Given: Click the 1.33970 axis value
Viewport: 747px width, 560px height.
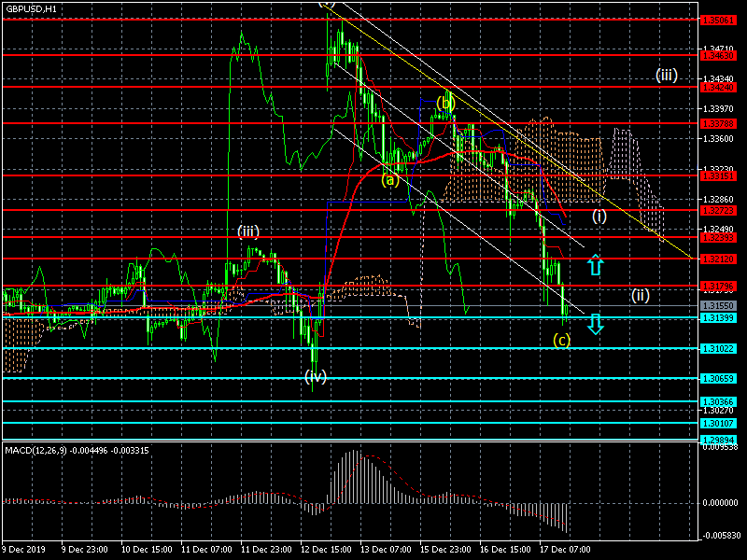Looking at the screenshot, I should 718,109.
